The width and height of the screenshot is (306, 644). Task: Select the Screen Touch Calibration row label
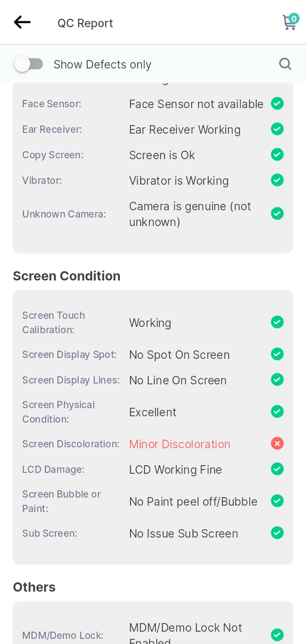[x=54, y=323]
